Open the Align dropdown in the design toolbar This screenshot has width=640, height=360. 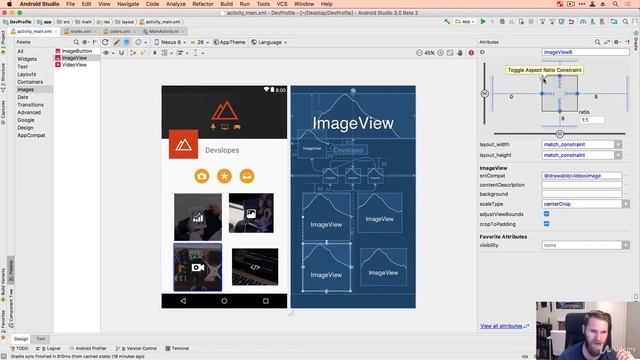[x=182, y=53]
